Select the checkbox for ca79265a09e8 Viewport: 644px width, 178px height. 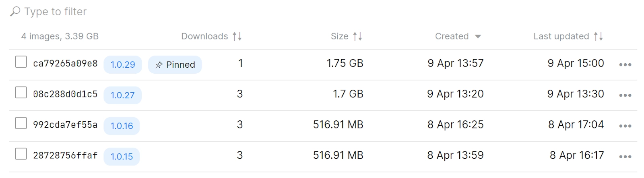[21, 62]
